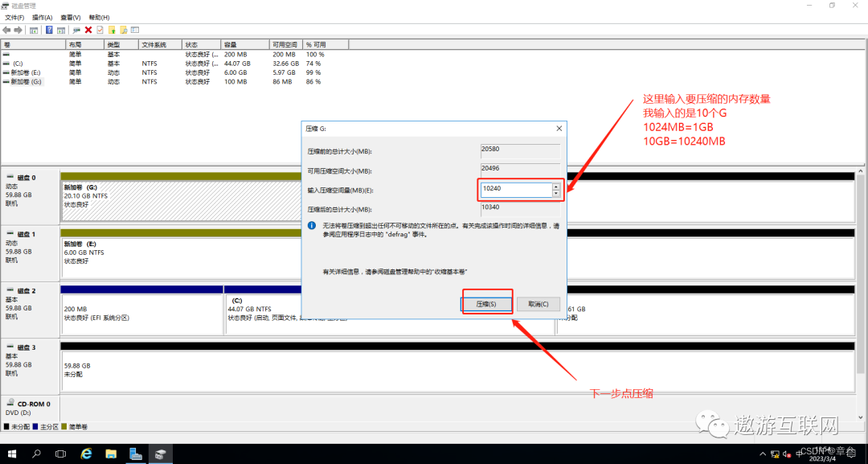Sort by the 类型 column header
This screenshot has width=868, height=464.
[121, 44]
